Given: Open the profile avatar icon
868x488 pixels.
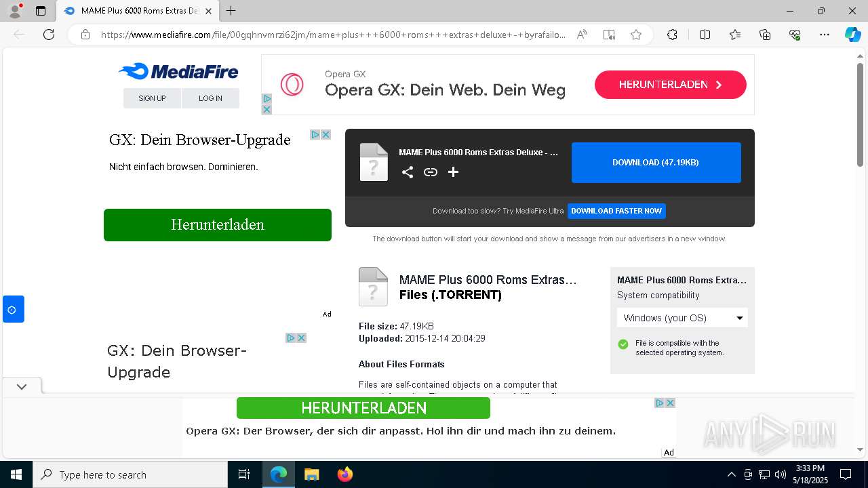Looking at the screenshot, I should click(x=15, y=11).
